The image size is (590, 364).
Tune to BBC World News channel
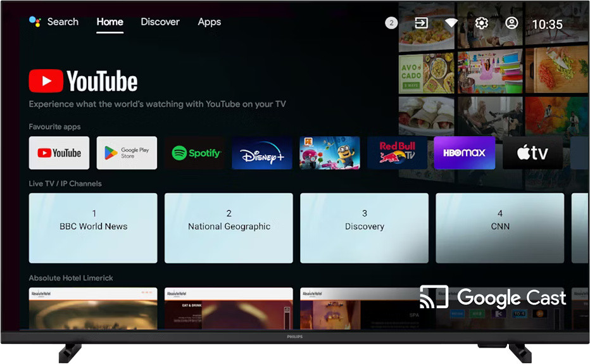93,228
